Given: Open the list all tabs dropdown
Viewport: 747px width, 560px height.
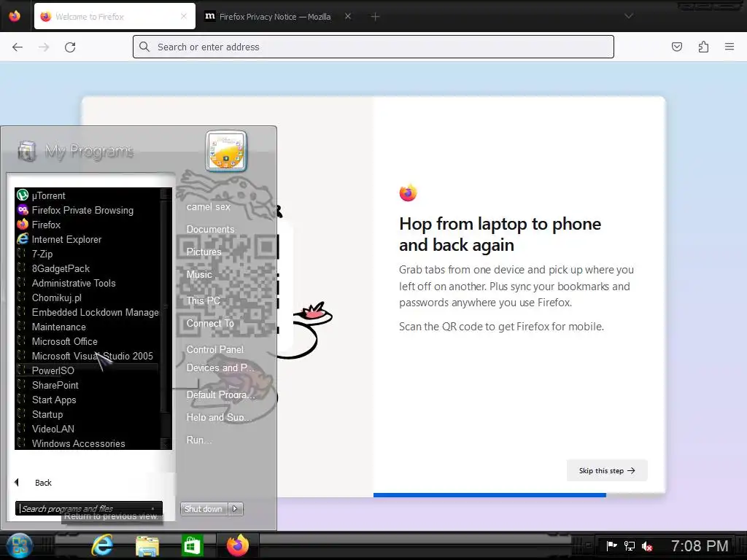Looking at the screenshot, I should point(629,16).
